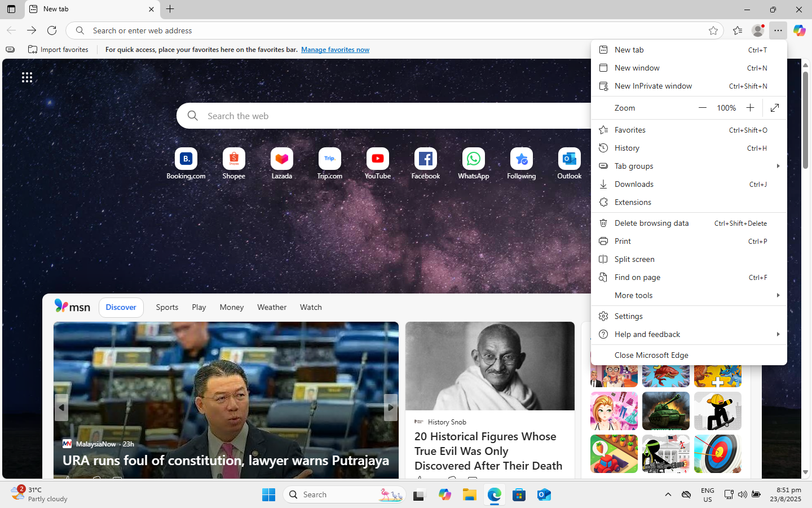Zoom in with the plus button

coord(750,108)
